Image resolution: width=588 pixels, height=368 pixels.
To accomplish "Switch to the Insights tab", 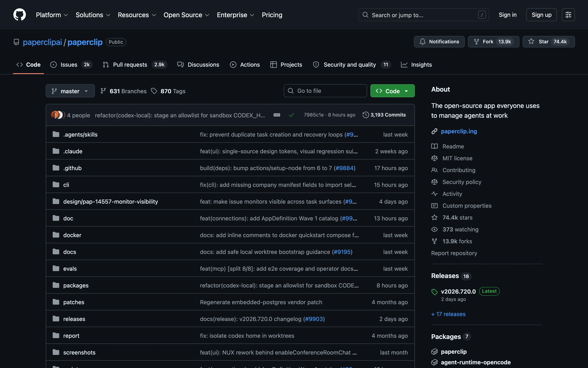I will (x=416, y=64).
